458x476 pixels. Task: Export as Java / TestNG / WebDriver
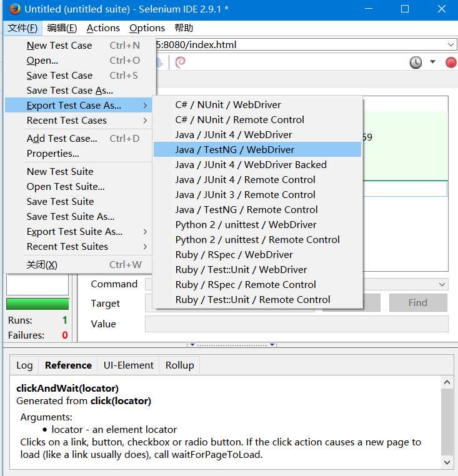[257, 150]
